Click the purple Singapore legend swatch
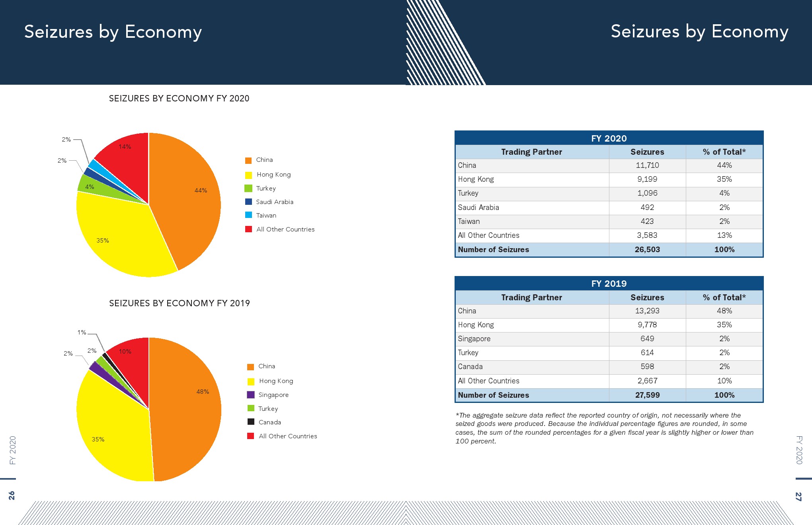 coord(251,395)
